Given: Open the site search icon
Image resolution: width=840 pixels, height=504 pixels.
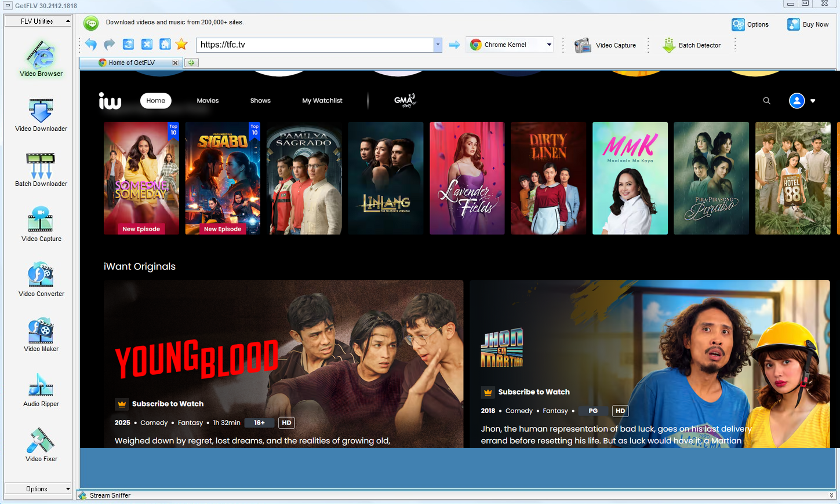Looking at the screenshot, I should click(766, 101).
